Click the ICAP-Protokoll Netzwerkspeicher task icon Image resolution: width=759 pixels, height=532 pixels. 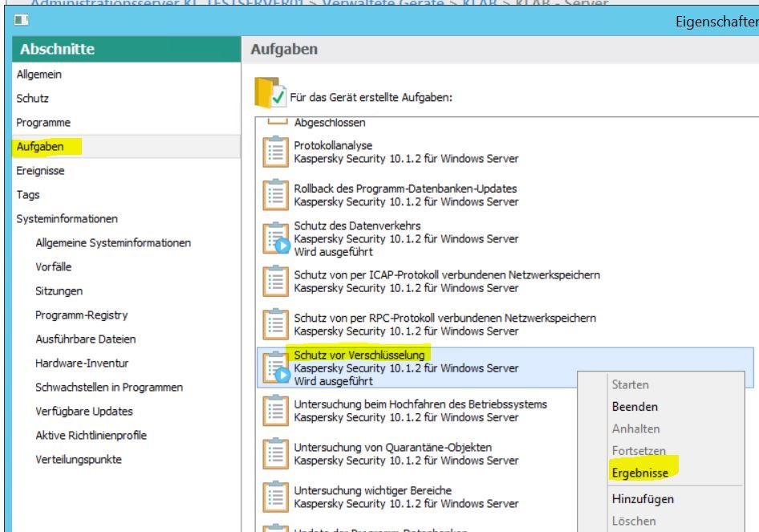click(x=275, y=281)
